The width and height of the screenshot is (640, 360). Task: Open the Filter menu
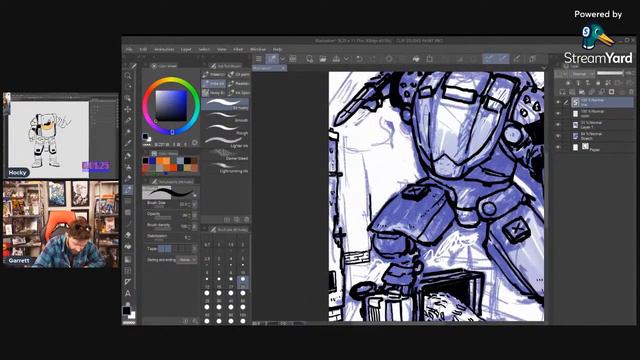point(238,49)
